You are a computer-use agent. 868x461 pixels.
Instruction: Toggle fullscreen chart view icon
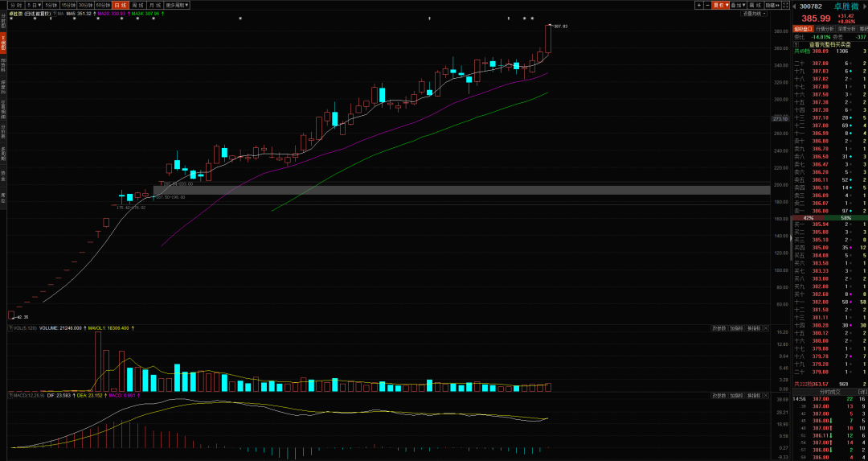tap(785, 5)
